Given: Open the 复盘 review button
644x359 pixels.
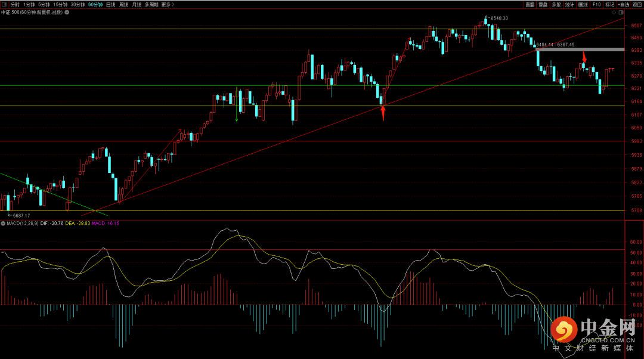Looking at the screenshot, I should [543, 5].
